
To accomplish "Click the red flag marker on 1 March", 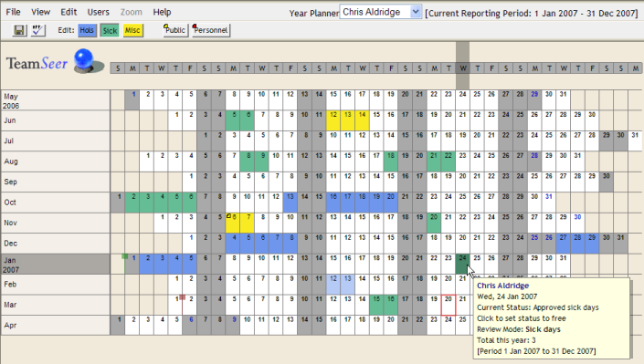I will [x=183, y=297].
